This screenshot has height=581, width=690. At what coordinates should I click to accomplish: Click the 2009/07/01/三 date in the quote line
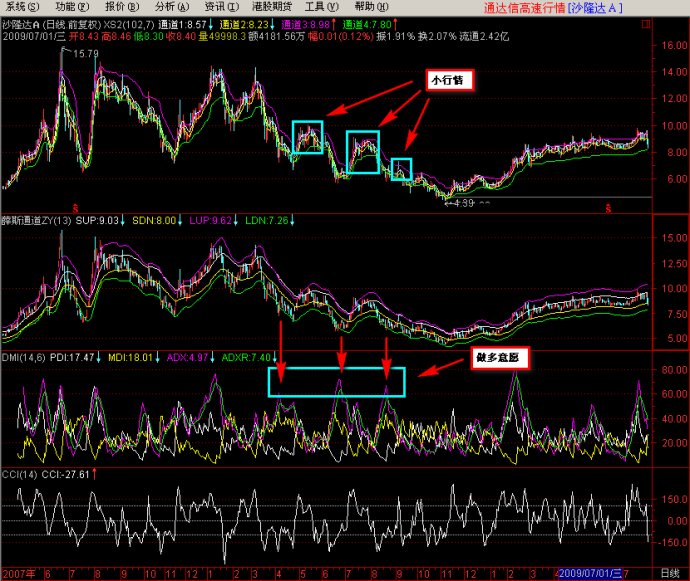[x=34, y=37]
